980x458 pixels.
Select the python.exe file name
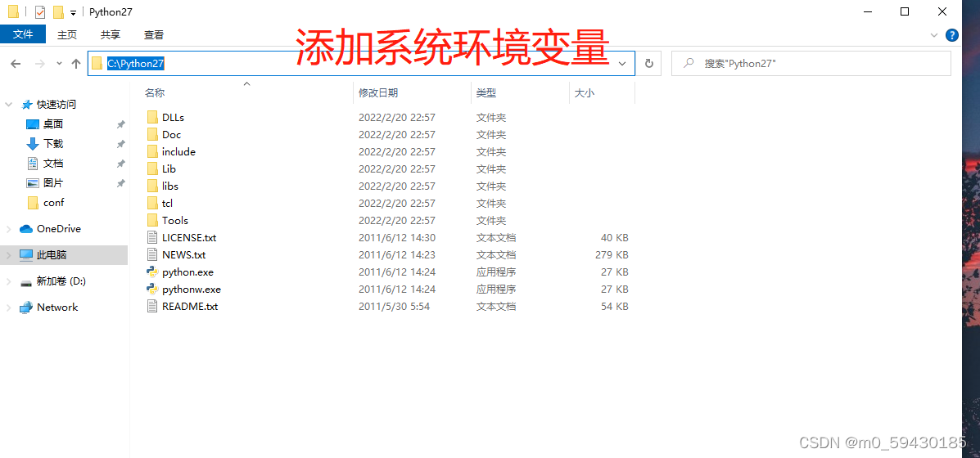tap(187, 272)
